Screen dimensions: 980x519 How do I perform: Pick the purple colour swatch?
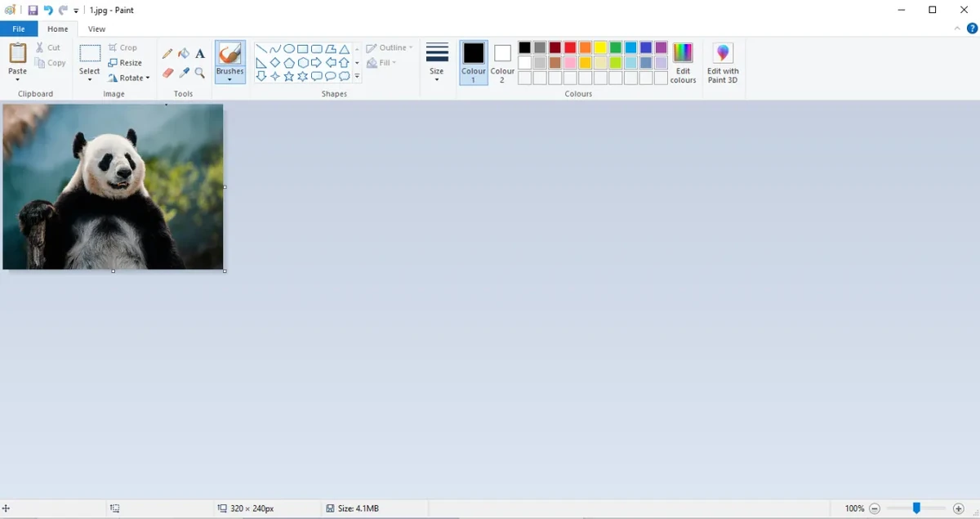click(661, 48)
